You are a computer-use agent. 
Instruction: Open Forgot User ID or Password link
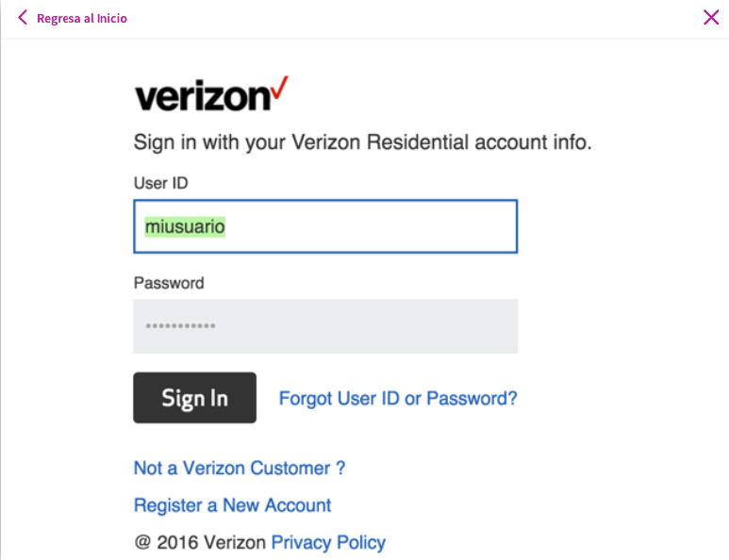tap(398, 398)
